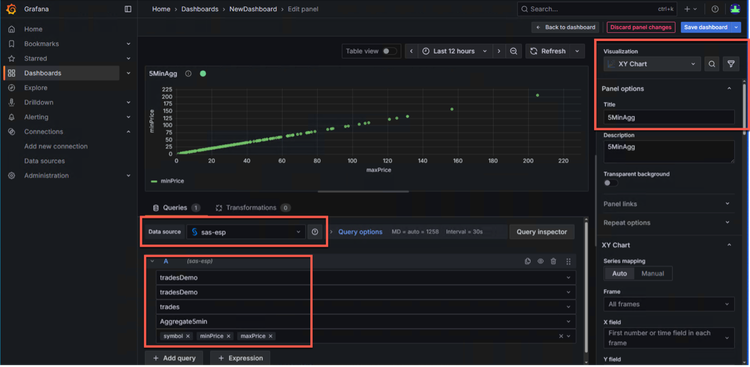Open data source help icon
Viewport: 750px width, 367px height.
315,232
